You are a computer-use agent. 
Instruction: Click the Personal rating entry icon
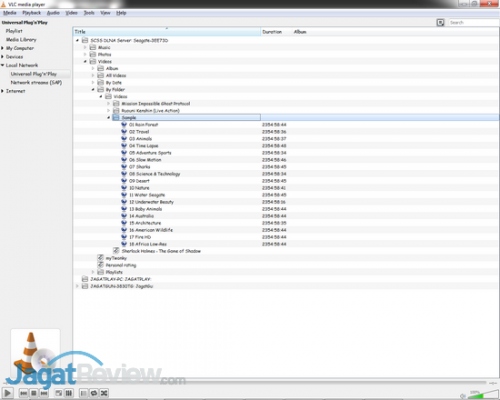[100, 265]
